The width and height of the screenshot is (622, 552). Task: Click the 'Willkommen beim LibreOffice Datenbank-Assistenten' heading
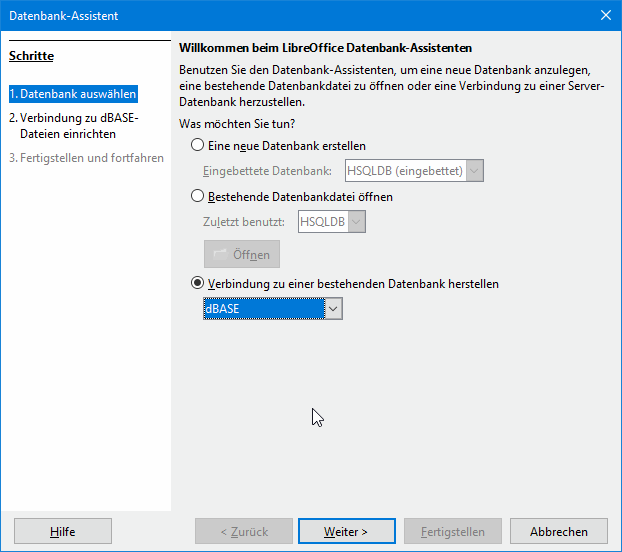(x=325, y=48)
